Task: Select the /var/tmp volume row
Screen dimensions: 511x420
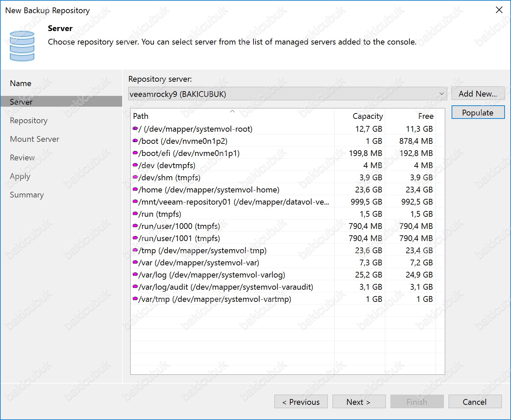Action: click(x=215, y=299)
